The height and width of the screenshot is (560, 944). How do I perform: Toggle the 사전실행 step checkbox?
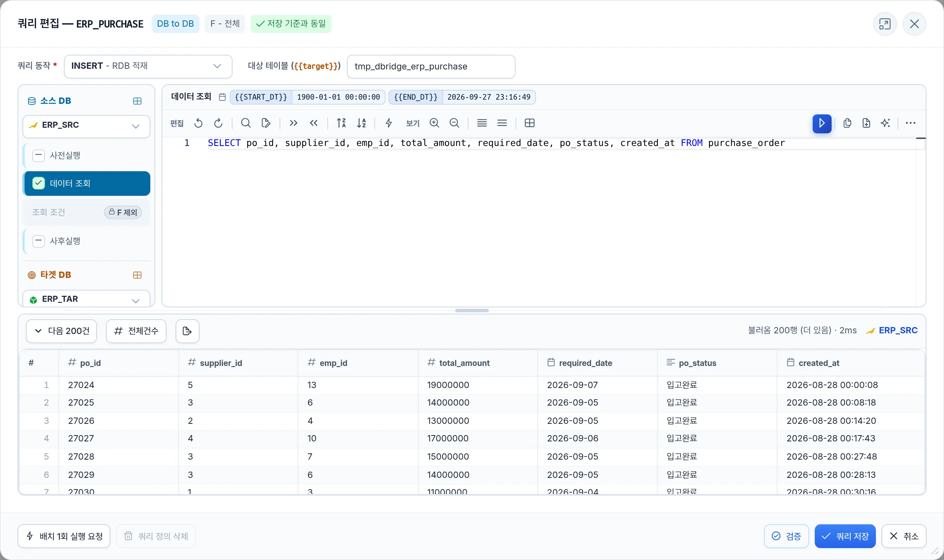click(x=39, y=155)
